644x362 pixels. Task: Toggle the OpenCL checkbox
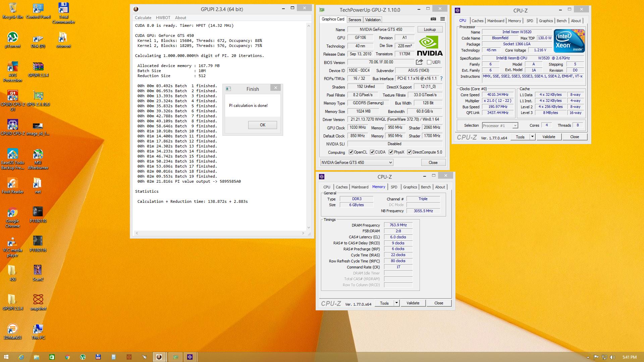(351, 152)
